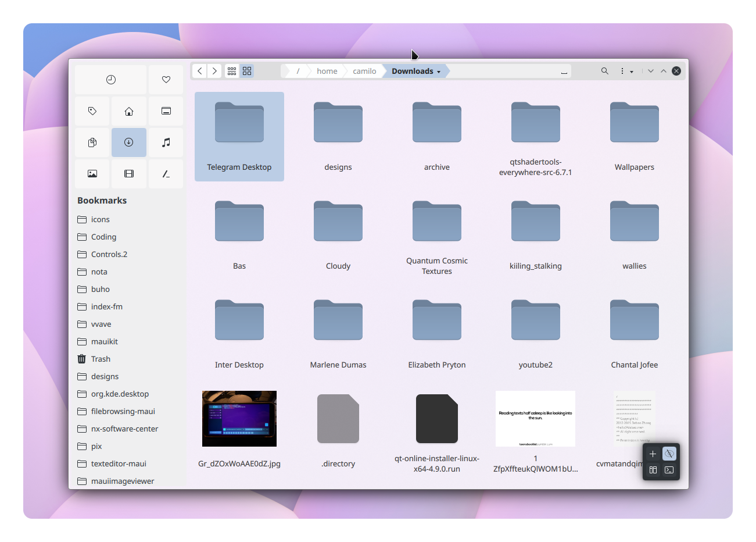This screenshot has height=542, width=756.
Task: Open the Pictures place icon
Action: pos(92,174)
